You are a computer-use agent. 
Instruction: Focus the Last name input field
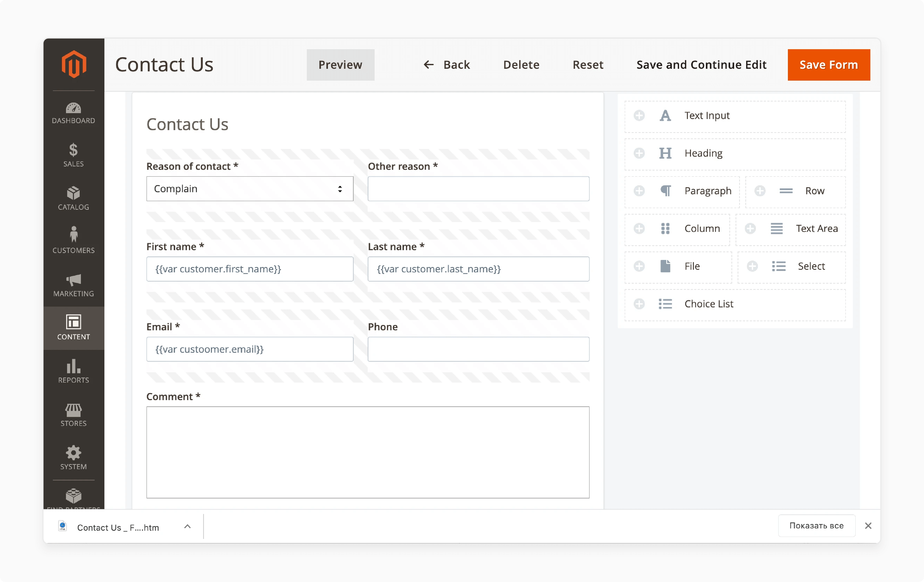click(x=478, y=269)
